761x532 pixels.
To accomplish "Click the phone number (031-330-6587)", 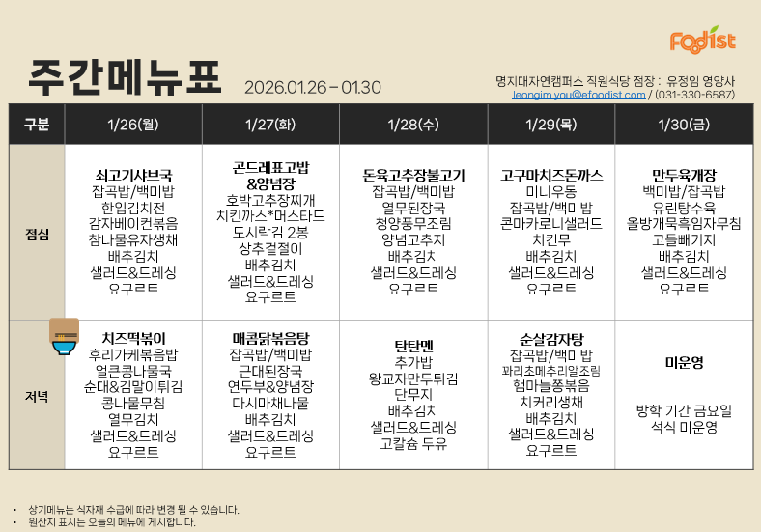I will pos(694,95).
